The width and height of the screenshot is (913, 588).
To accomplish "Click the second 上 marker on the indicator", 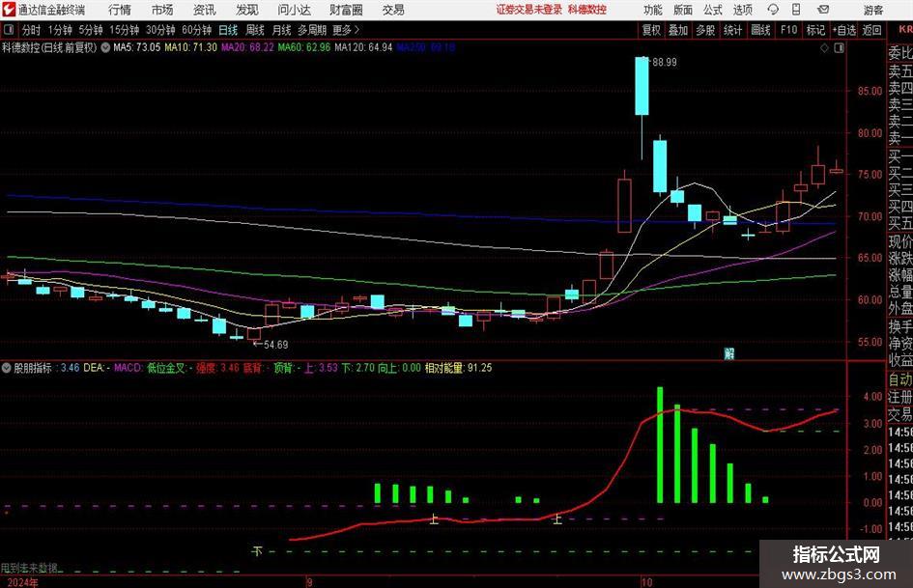I will 557,518.
